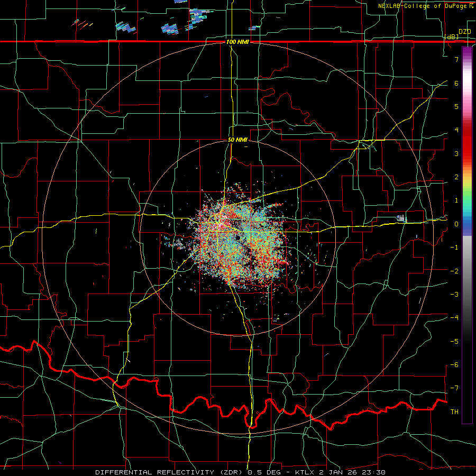
Task: Click the 0 value on the dB scale
Action: 456,224
